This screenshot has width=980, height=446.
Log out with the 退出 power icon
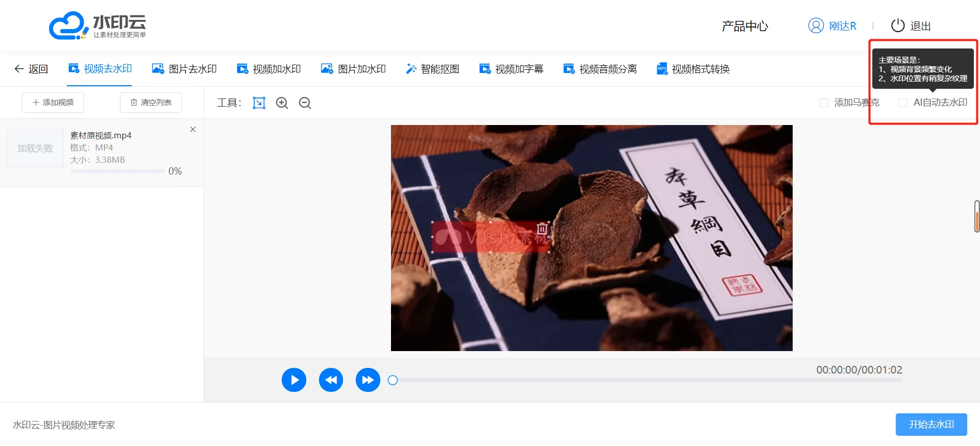click(x=898, y=26)
